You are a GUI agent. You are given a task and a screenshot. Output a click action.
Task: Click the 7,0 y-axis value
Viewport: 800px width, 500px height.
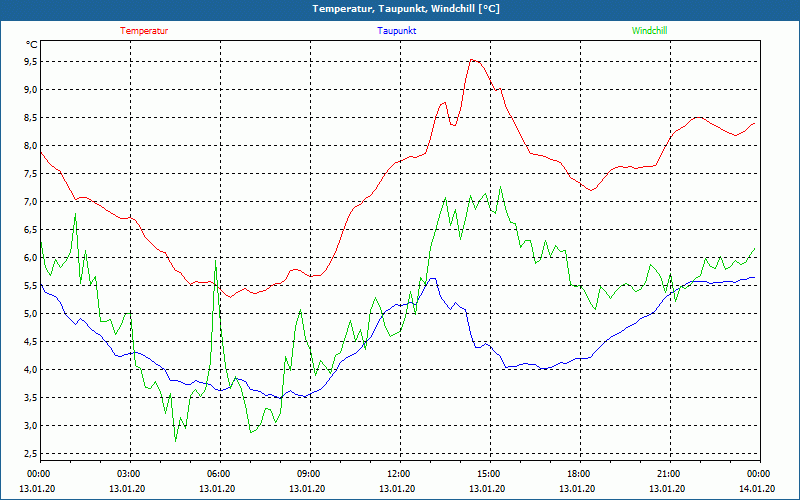point(32,202)
